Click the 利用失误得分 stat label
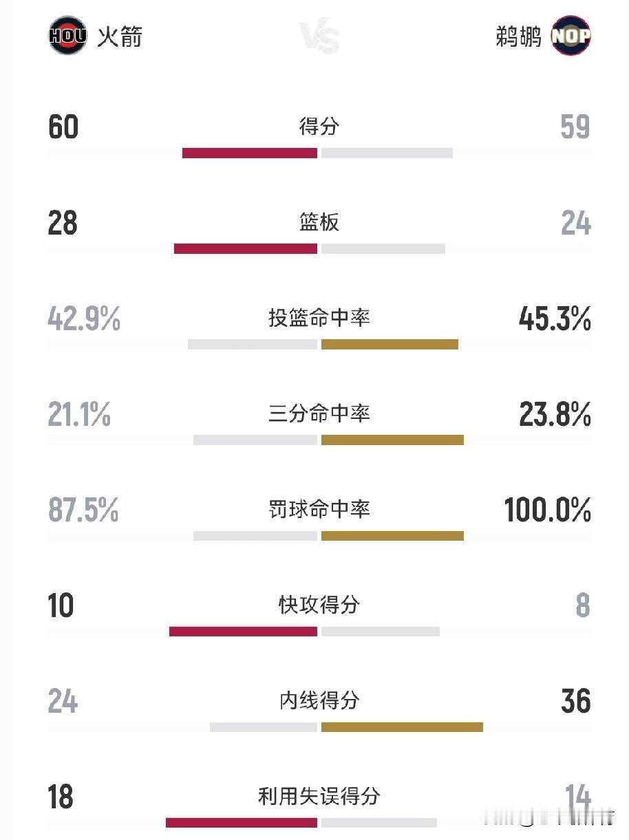629x840 pixels. [319, 796]
